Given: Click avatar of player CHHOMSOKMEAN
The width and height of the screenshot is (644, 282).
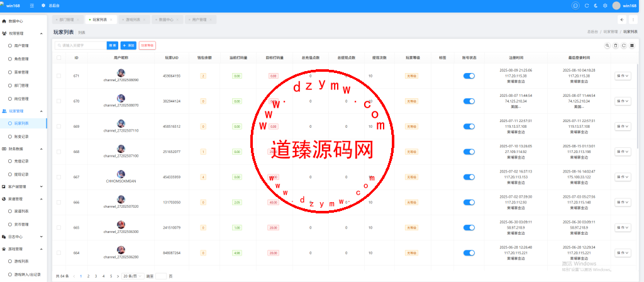Looking at the screenshot, I should coord(121,174).
